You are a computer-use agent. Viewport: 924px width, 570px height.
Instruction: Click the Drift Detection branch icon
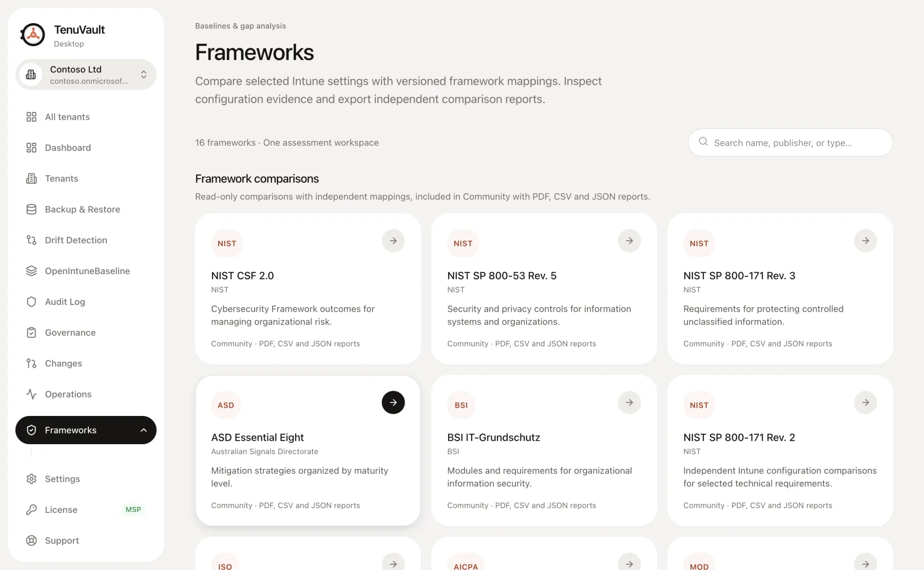point(31,240)
